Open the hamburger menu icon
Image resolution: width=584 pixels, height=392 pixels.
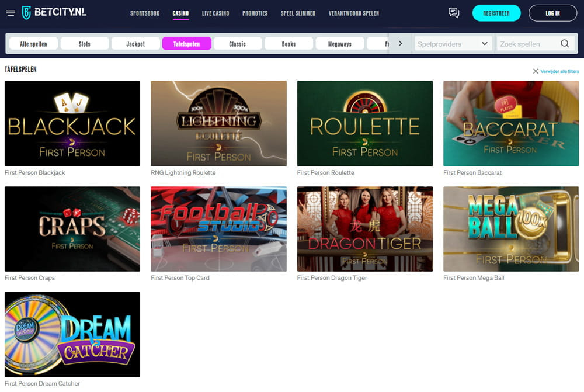11,13
